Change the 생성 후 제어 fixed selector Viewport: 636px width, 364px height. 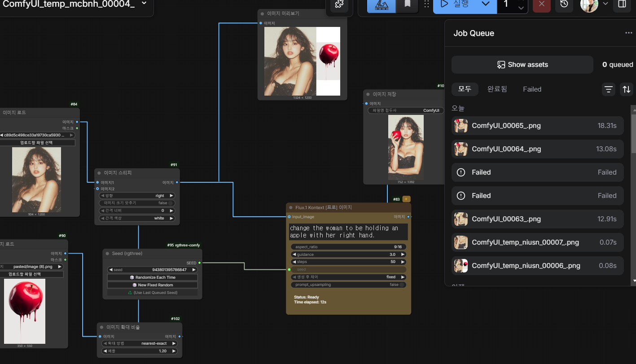(349, 277)
